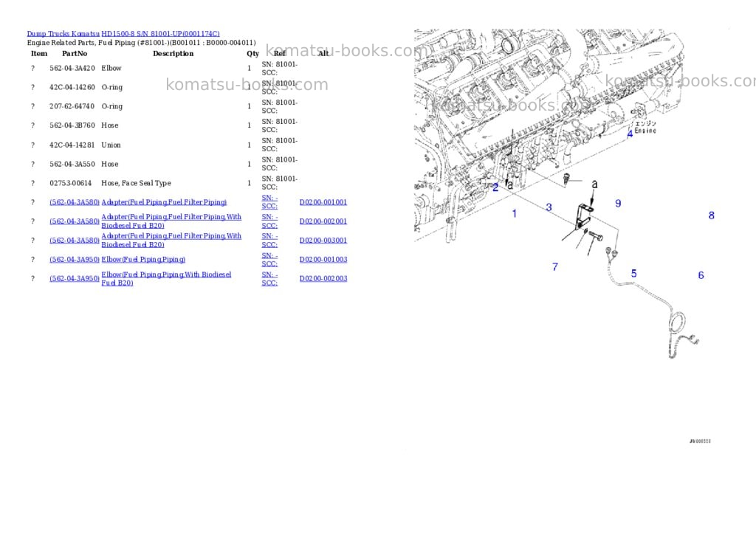
Task: Open the Dump Trucks Komatsu link
Action: [x=63, y=34]
